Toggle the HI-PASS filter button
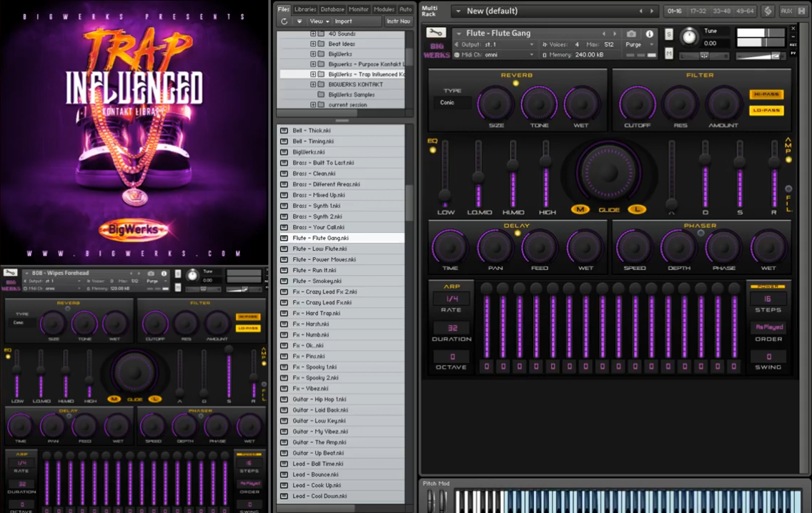Viewport: 812px width, 513px height. point(766,94)
